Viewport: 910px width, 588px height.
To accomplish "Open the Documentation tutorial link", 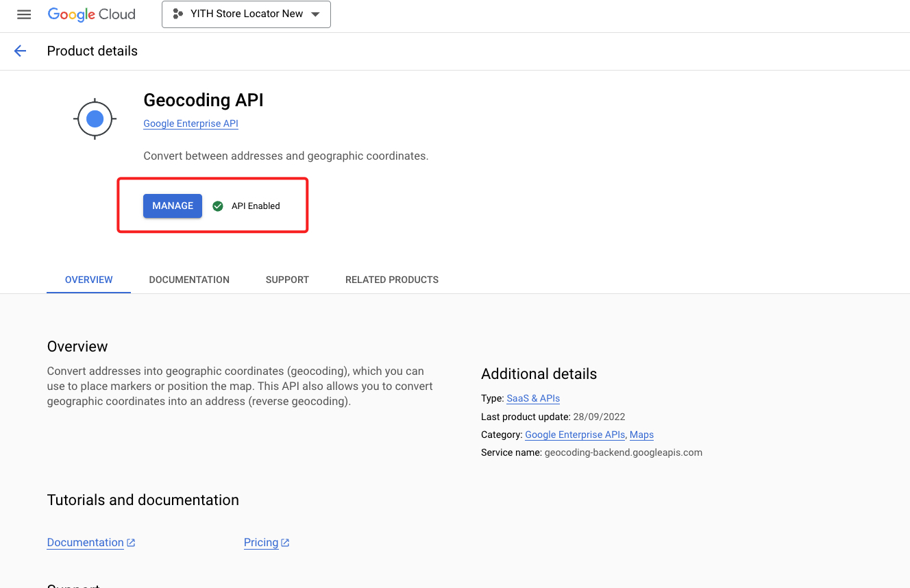I will (86, 543).
